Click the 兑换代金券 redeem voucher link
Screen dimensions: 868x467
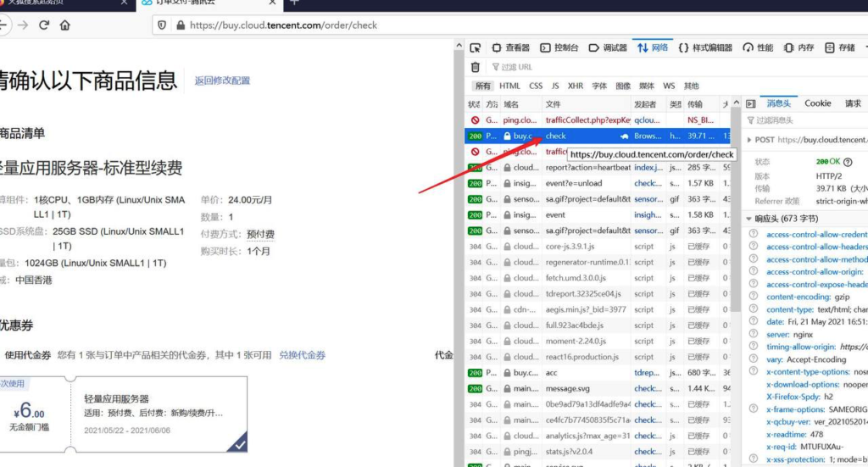pyautogui.click(x=302, y=355)
